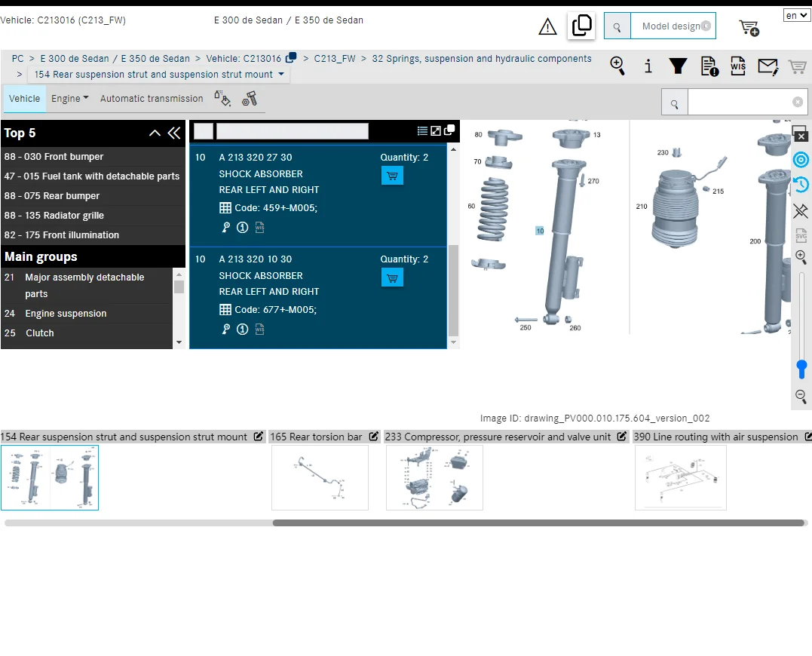Open the warning triangle notifications icon
The width and height of the screenshot is (812, 656).
547,26
